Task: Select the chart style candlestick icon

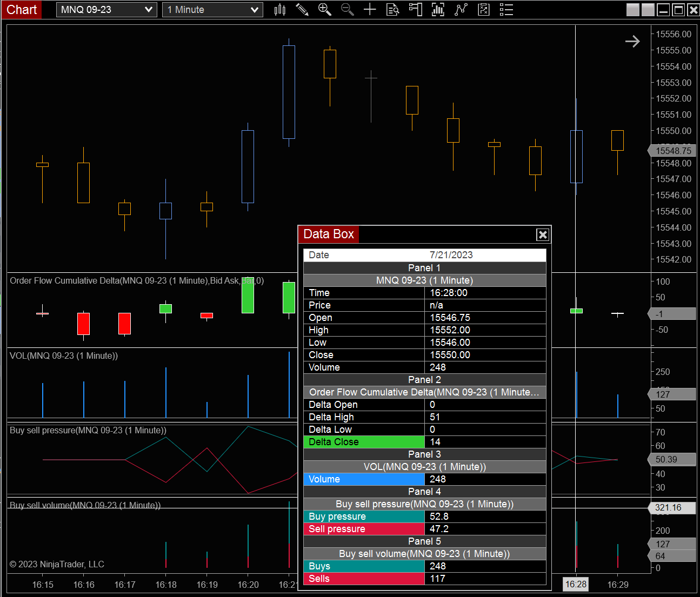Action: tap(280, 9)
